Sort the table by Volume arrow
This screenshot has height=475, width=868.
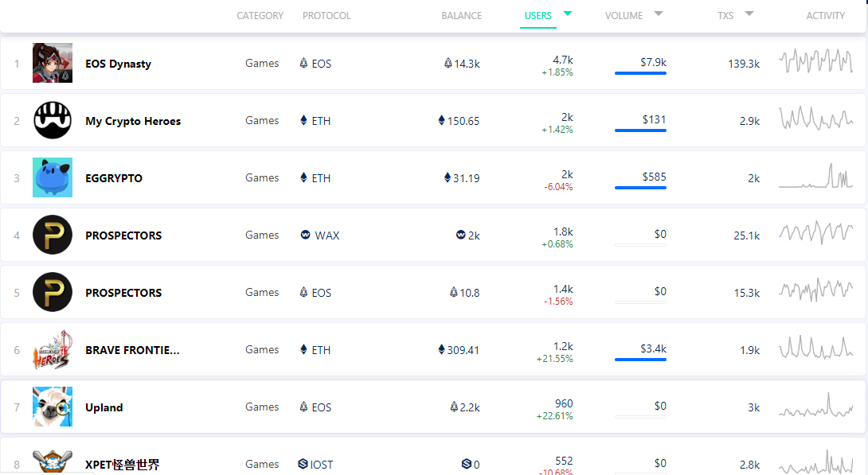(x=659, y=14)
